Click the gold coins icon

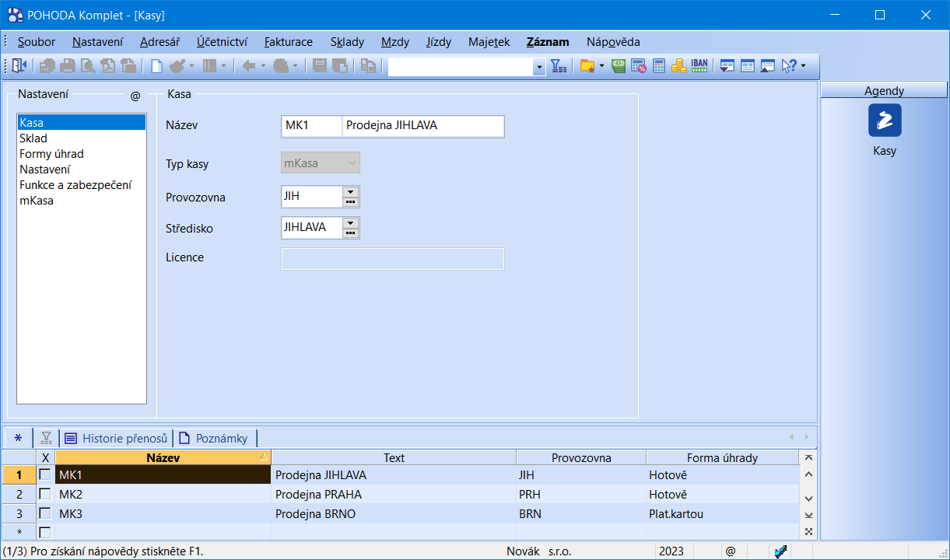click(678, 66)
